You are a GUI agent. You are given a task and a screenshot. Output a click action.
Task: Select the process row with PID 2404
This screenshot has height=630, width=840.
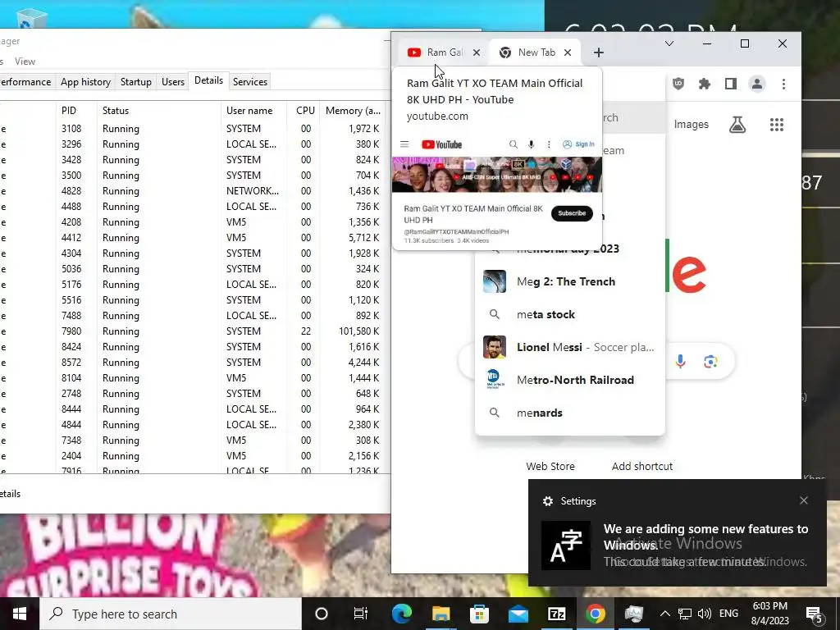point(193,456)
